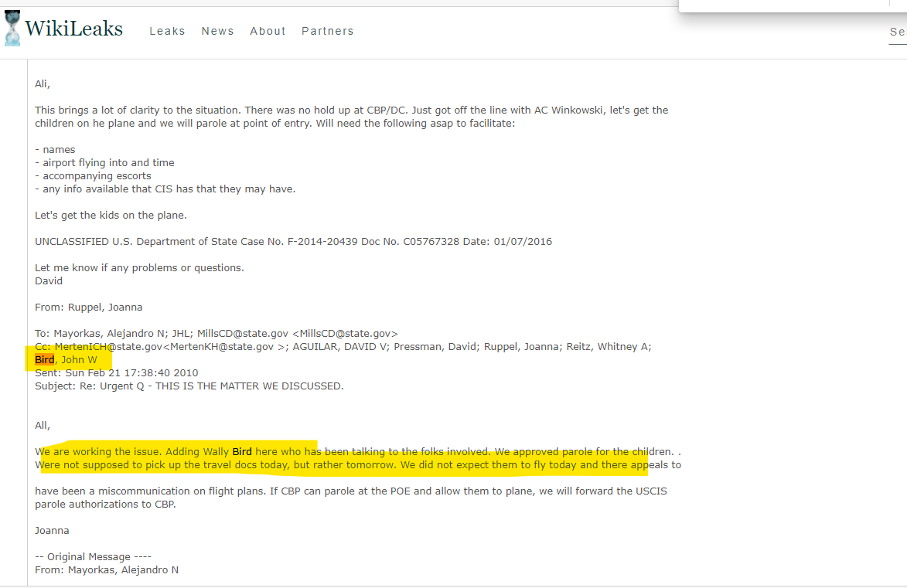This screenshot has height=588, width=907.
Task: Click the "Subject: Re: Urgent Q" line
Action: click(x=189, y=386)
